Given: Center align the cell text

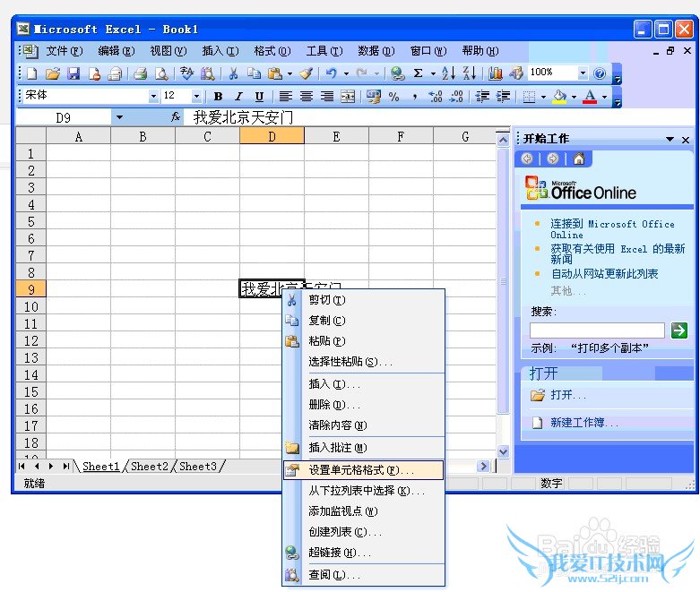Looking at the screenshot, I should (307, 97).
